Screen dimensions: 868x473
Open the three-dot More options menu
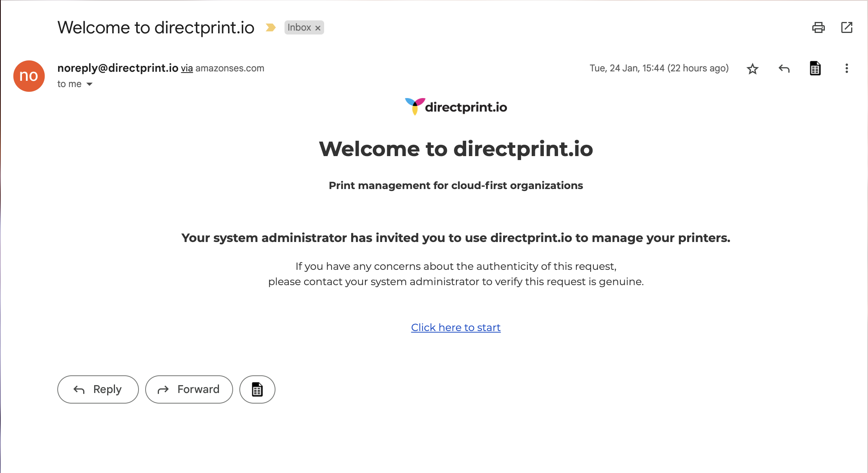tap(846, 69)
